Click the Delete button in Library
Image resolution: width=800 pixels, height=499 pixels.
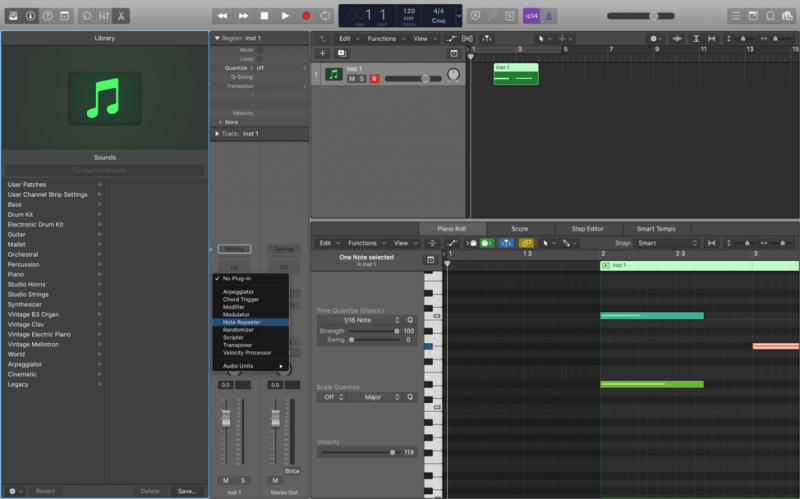point(150,491)
